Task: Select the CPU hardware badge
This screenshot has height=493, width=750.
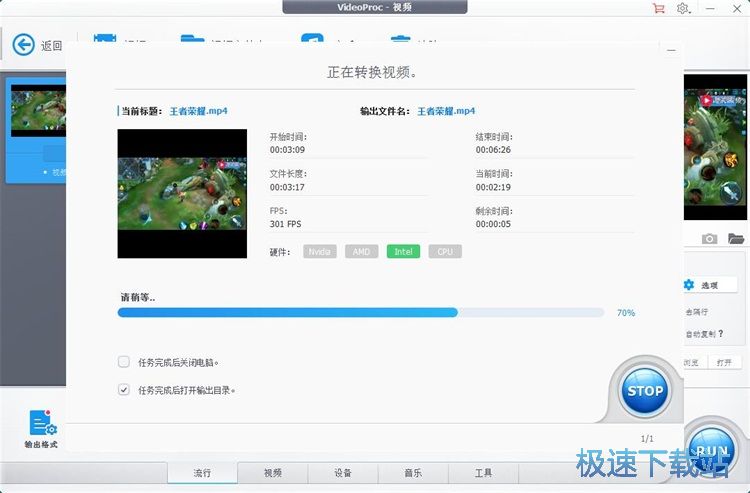Action: tap(445, 252)
